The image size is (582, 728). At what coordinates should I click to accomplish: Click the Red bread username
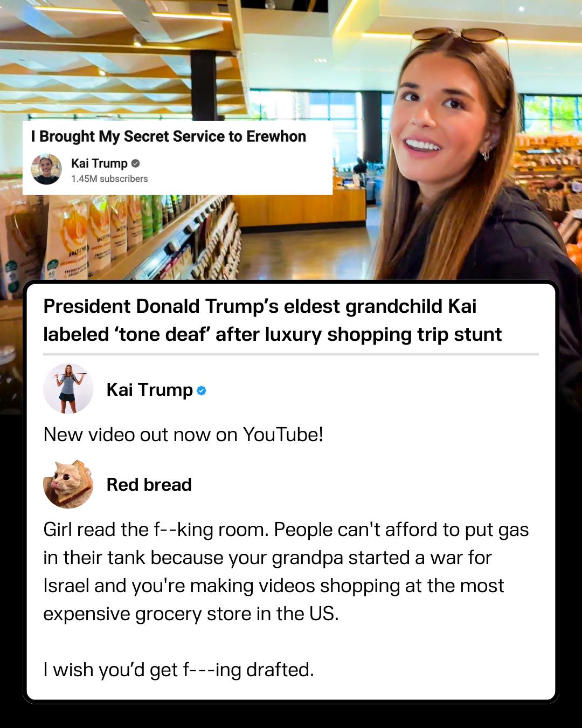[149, 484]
